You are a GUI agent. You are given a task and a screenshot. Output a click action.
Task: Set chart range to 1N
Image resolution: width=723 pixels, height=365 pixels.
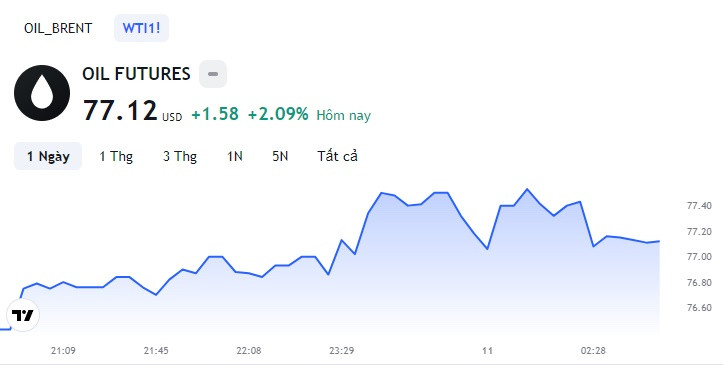[x=235, y=156]
